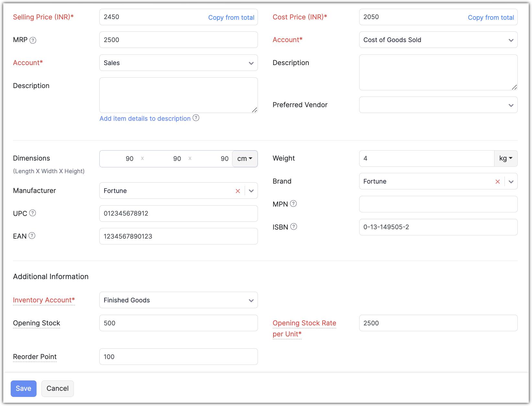Open the Preferred Vendor dropdown

coord(511,105)
